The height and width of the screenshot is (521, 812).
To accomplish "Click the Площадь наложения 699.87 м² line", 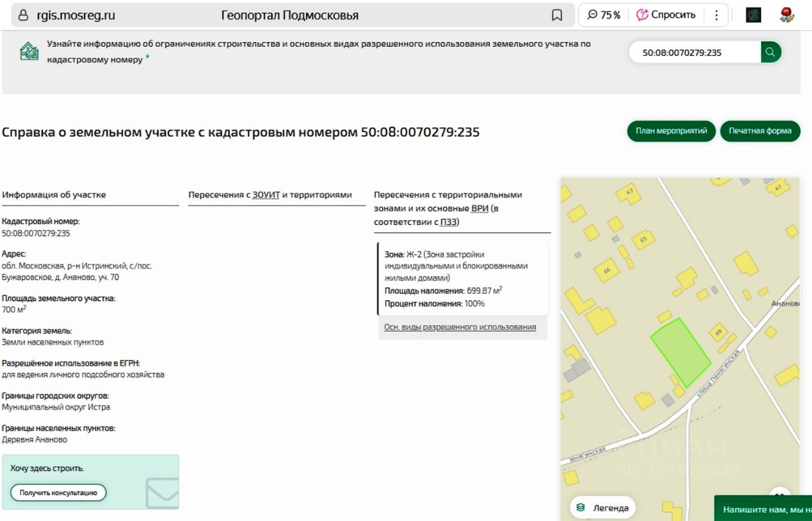I will point(443,290).
